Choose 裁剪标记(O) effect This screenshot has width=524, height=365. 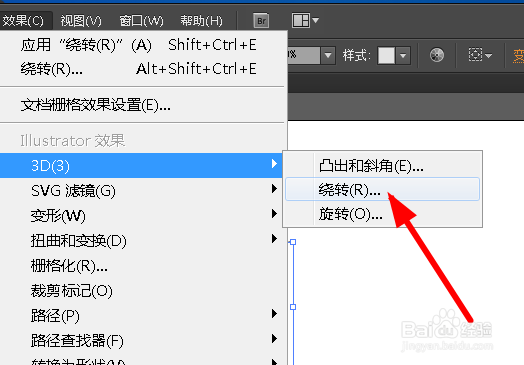click(x=142, y=291)
